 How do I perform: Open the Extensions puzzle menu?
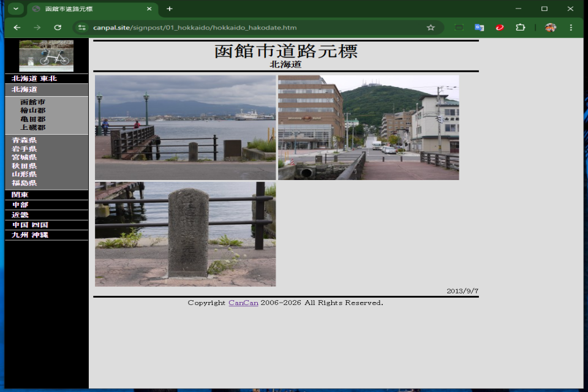click(x=520, y=28)
